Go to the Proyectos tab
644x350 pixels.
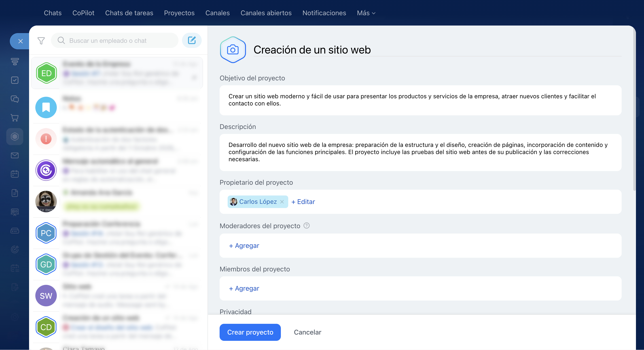[179, 13]
